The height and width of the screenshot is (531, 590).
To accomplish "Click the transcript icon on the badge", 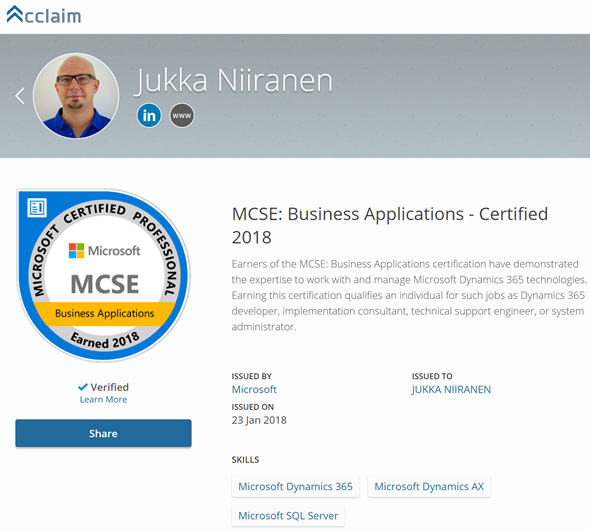I will point(37,207).
